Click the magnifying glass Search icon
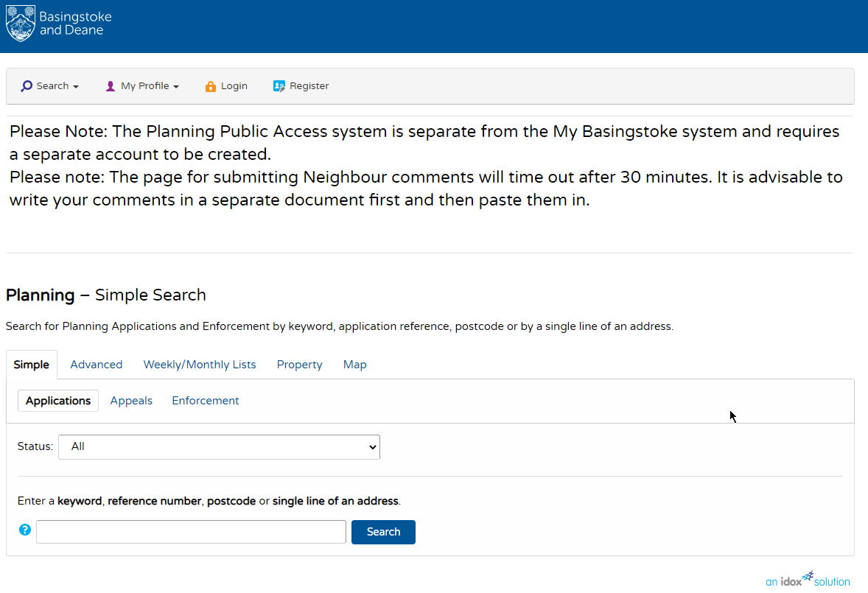The image size is (868, 593). pos(26,86)
